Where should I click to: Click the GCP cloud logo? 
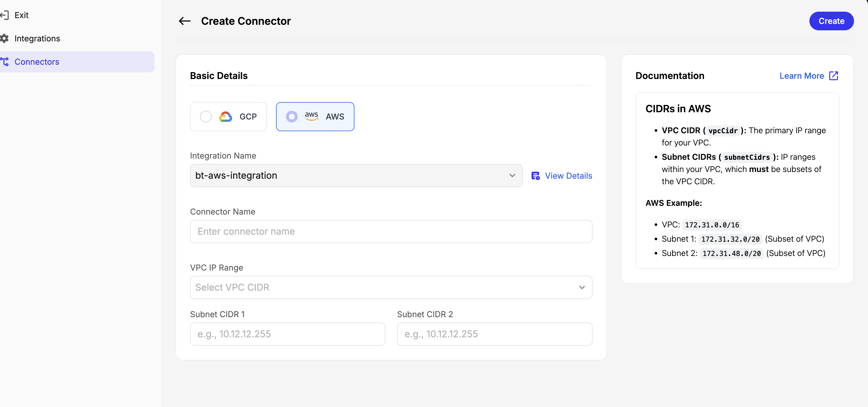point(225,117)
